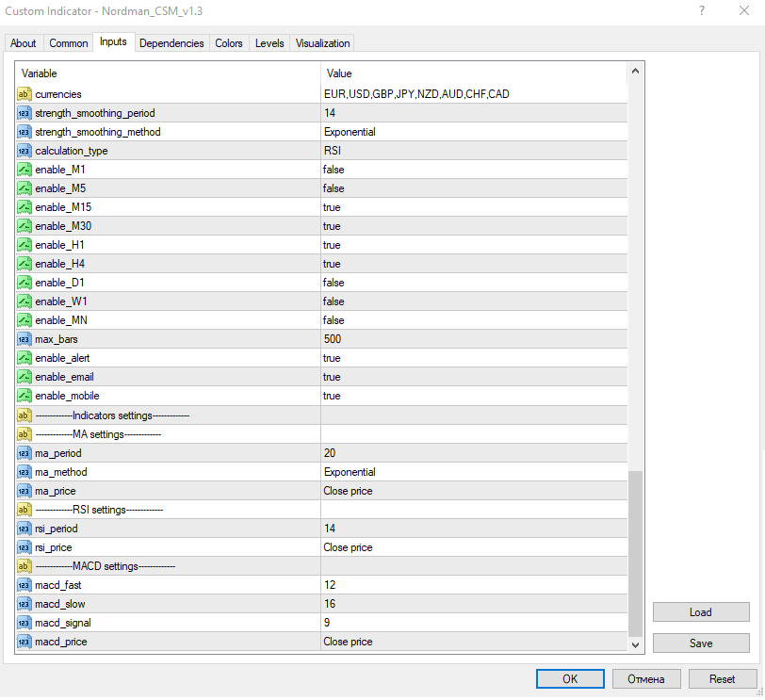Open the Visualization tab
This screenshot has height=700, width=765.
(x=322, y=43)
